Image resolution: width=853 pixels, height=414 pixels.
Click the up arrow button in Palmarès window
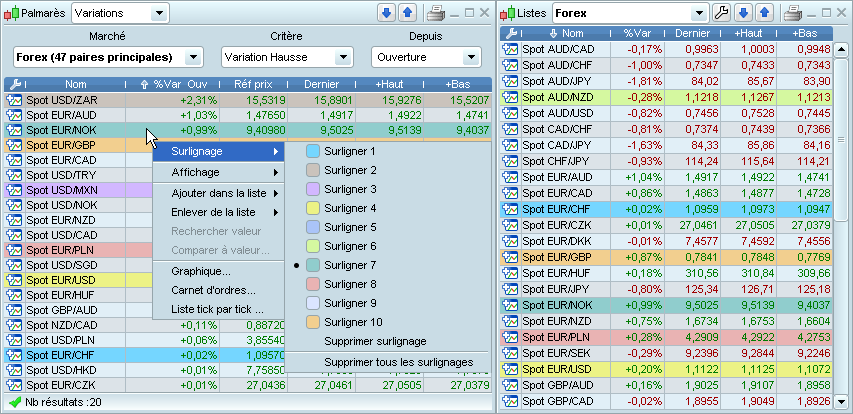407,13
